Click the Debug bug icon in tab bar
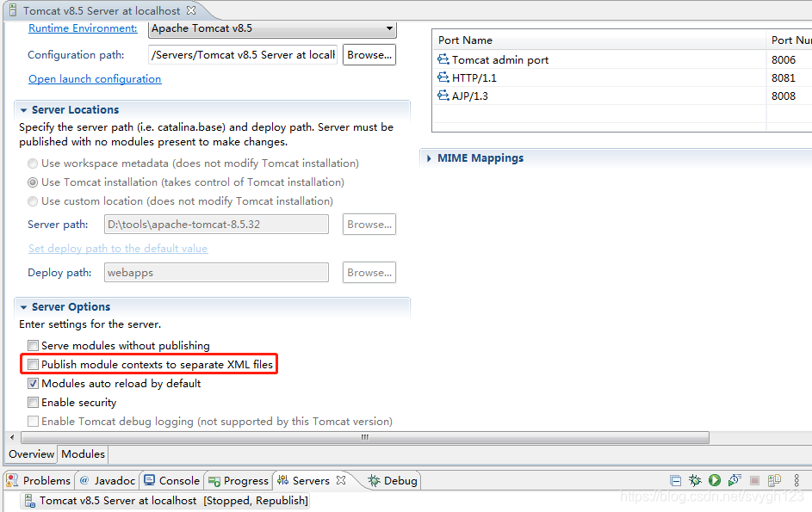 (374, 480)
